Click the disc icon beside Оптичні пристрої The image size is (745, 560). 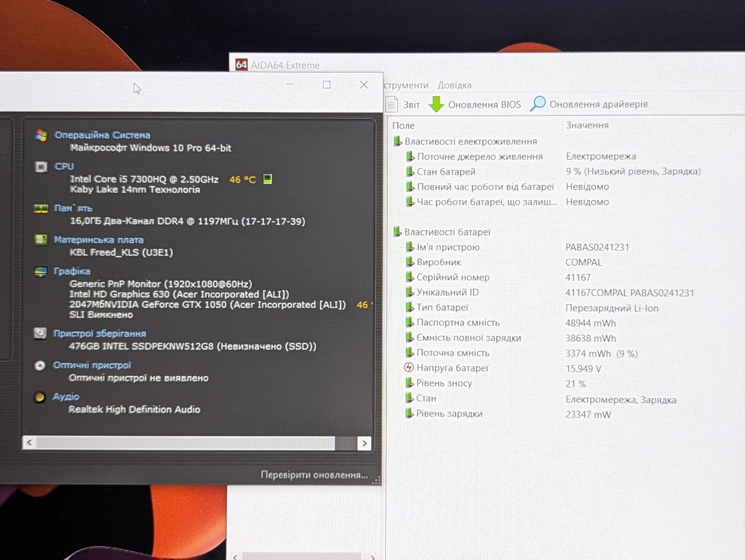[x=40, y=365]
